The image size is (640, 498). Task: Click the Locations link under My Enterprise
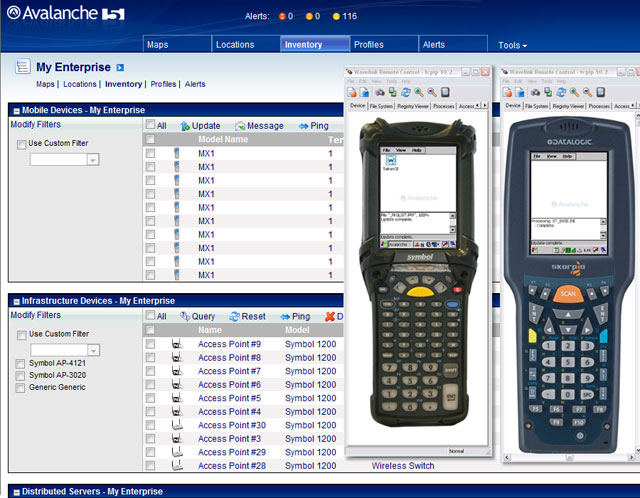[80, 85]
